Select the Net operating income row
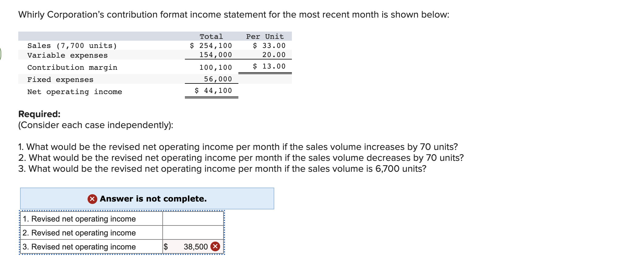Screen dimensions: 644x261 [75, 92]
